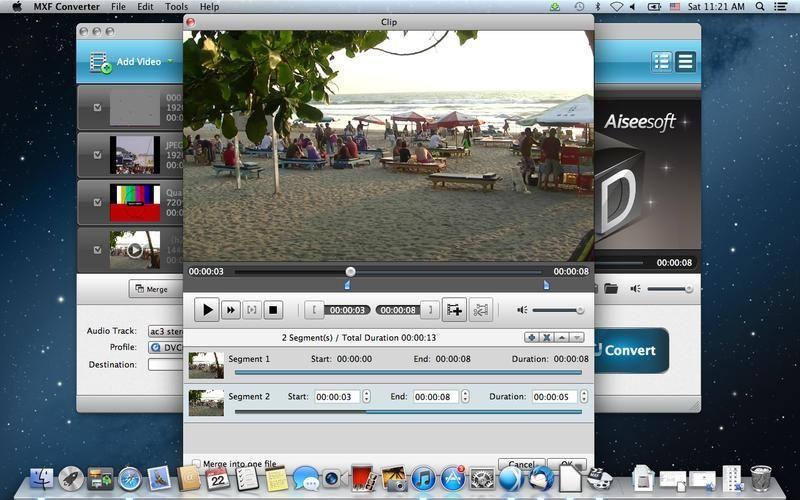This screenshot has height=500, width=800.
Task: Click Segment 2 Start time stepper
Action: point(366,397)
